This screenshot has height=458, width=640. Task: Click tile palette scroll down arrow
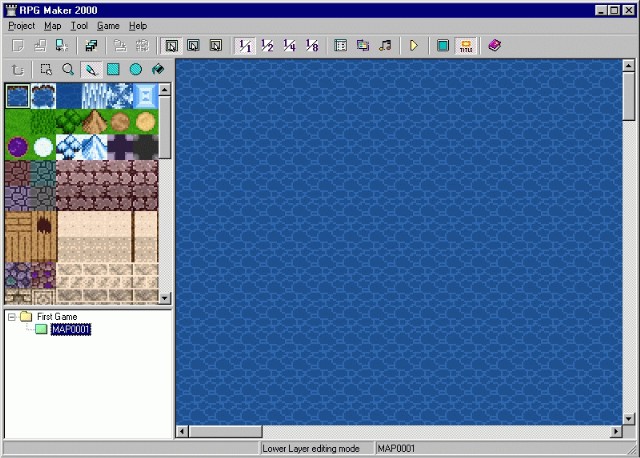[x=165, y=298]
